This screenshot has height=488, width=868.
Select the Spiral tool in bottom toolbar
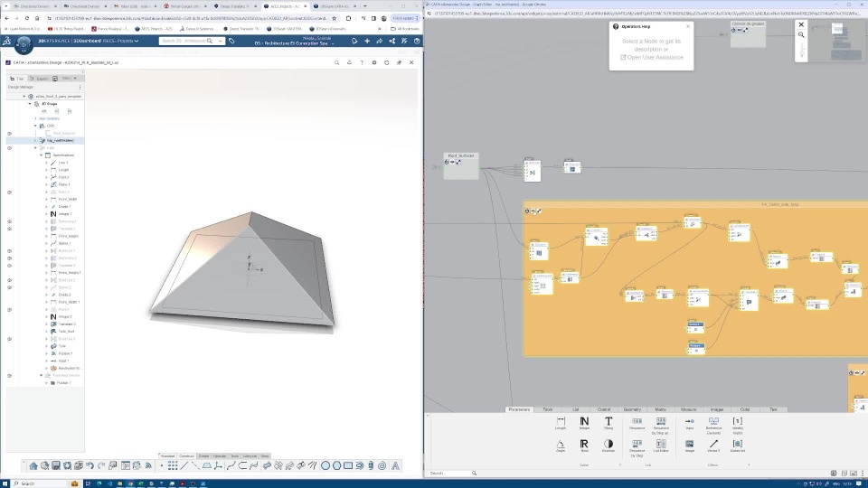pos(382,466)
